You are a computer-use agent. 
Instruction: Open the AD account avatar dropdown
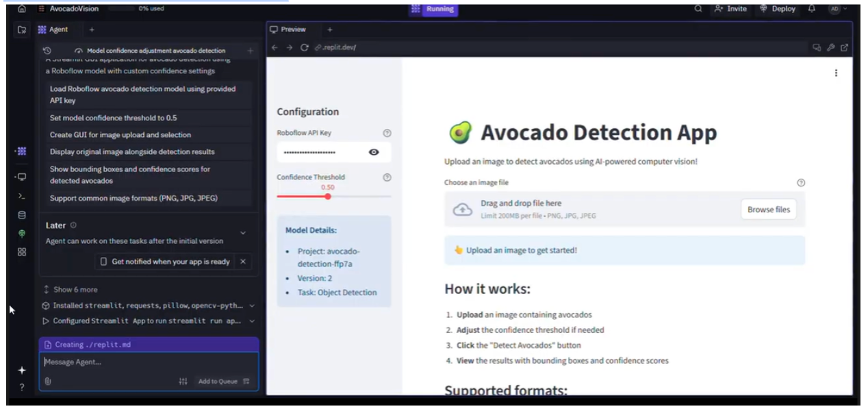point(837,9)
